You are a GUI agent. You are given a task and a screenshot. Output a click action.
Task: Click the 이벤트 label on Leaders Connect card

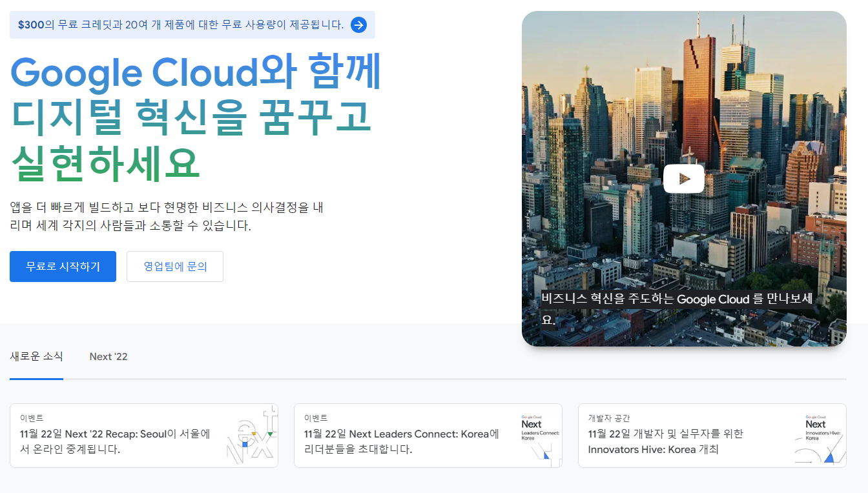pos(316,418)
